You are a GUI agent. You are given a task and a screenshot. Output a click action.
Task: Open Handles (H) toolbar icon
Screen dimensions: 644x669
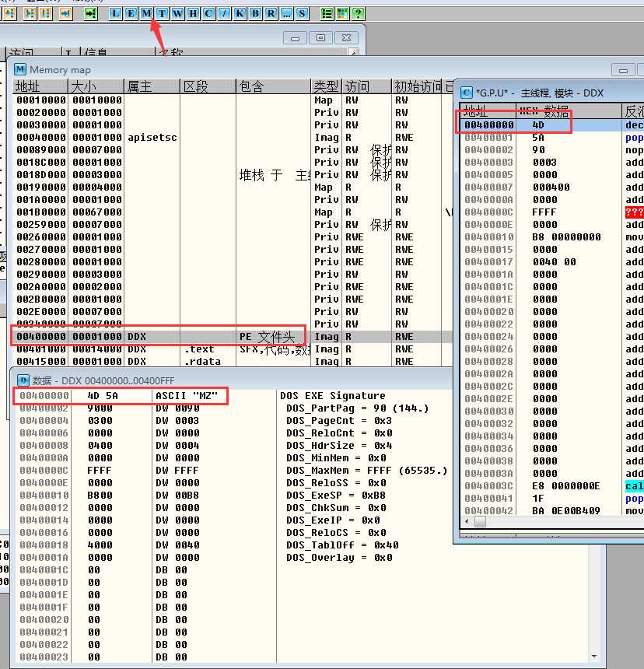(193, 14)
